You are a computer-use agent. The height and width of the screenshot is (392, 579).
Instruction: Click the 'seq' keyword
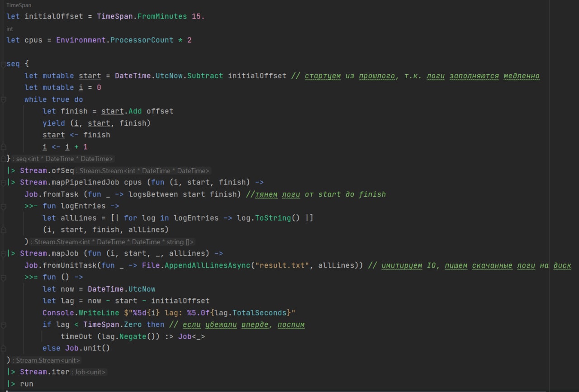click(x=13, y=64)
